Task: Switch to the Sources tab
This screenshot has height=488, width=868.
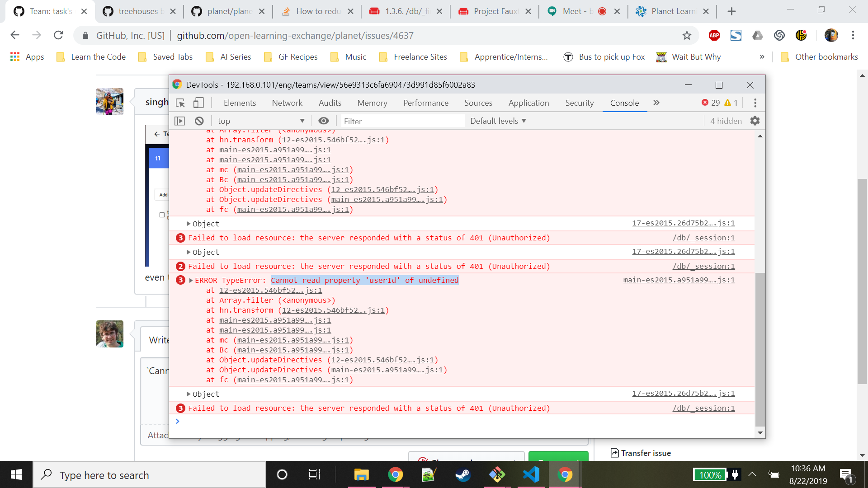Action: tap(478, 103)
